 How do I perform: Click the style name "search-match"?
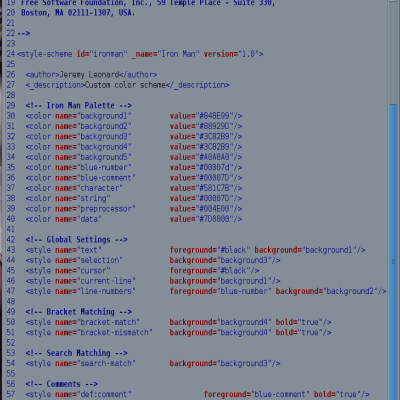tap(95, 364)
